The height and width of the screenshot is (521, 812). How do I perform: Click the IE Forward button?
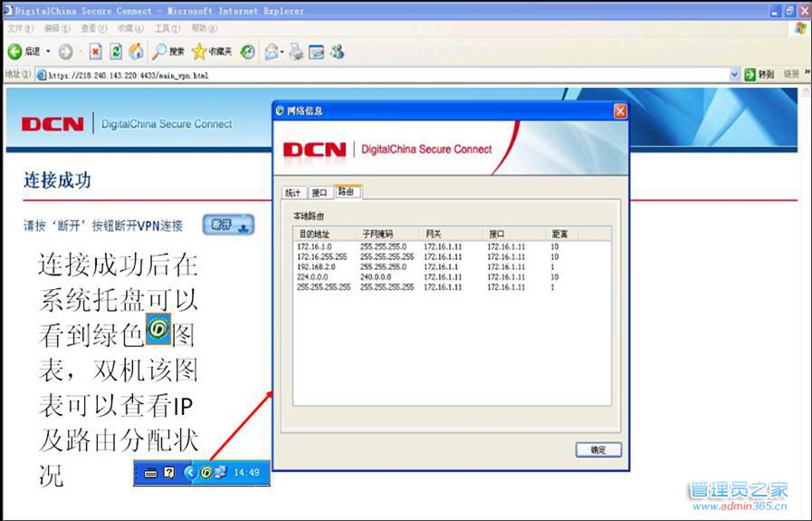tap(65, 52)
